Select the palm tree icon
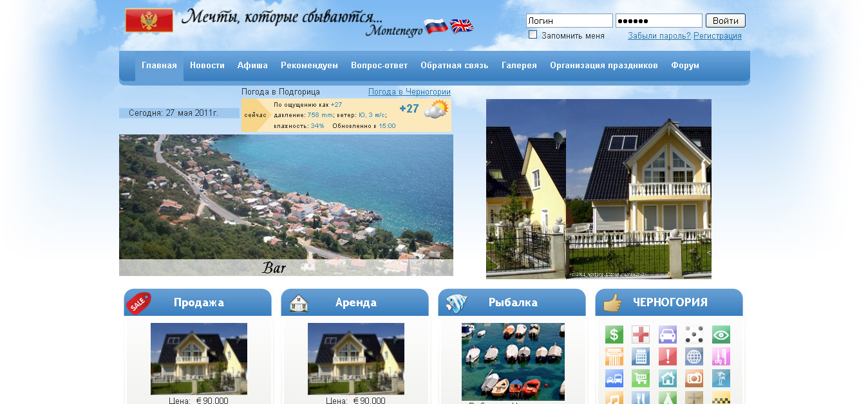868x404 pixels. coord(721,378)
